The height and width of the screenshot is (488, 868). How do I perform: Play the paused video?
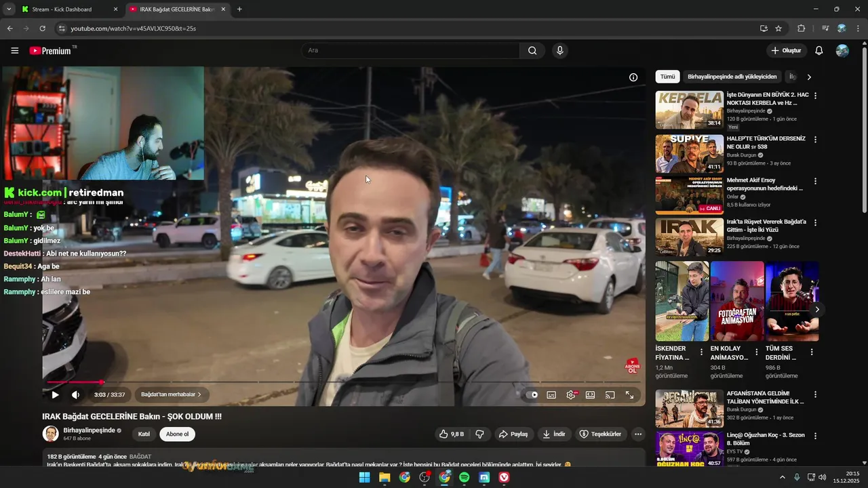point(55,394)
